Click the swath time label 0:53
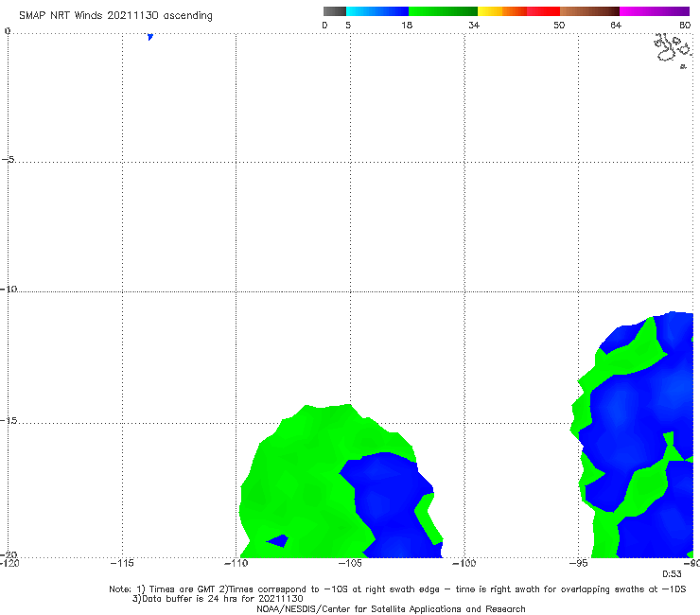This screenshot has height=615, width=700. pyautogui.click(x=672, y=574)
